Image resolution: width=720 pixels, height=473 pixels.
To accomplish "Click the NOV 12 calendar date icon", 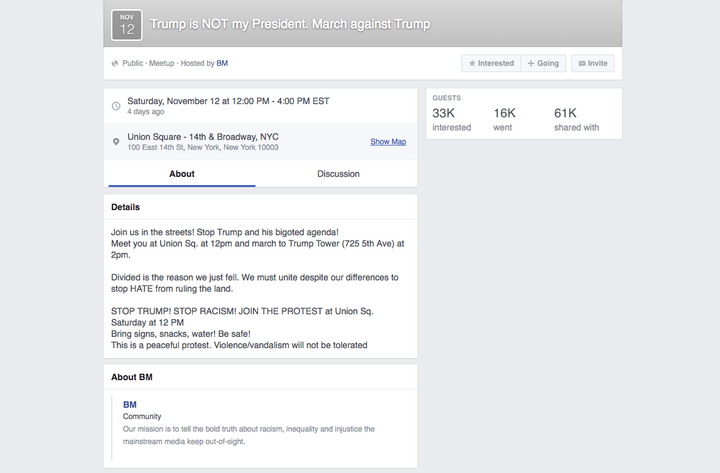I will [x=127, y=24].
